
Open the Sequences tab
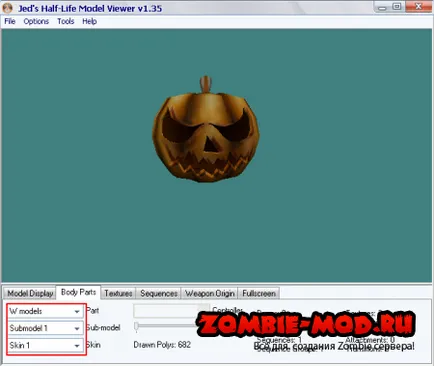click(159, 293)
